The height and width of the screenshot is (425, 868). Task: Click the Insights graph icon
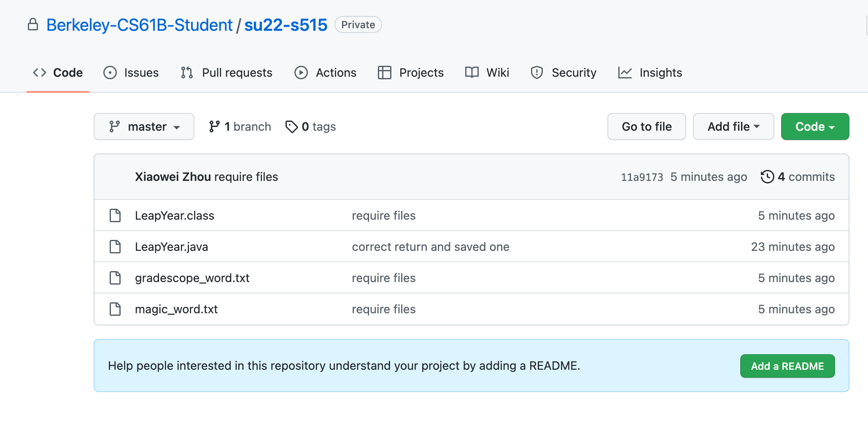coord(625,73)
